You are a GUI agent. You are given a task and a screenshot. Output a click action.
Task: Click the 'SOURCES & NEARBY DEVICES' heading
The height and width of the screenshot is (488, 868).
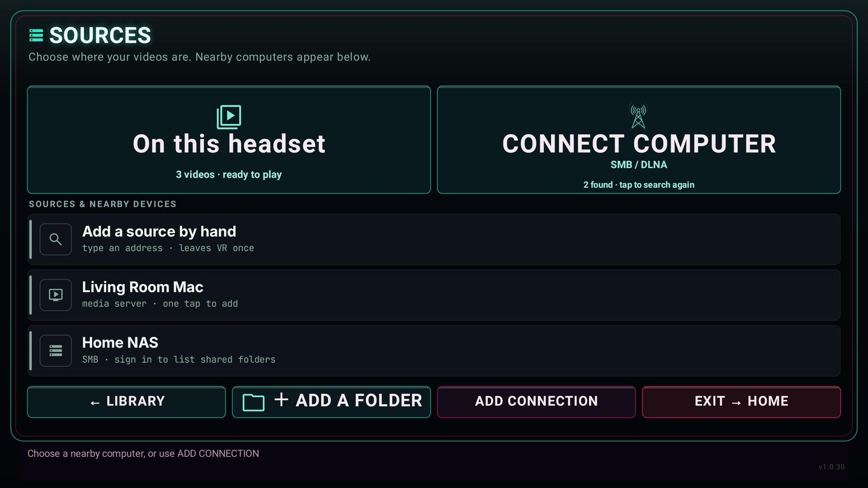(102, 204)
